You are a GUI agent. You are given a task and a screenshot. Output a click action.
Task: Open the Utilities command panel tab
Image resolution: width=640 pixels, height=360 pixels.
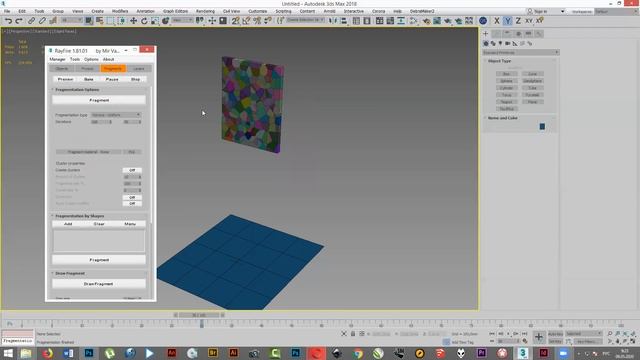[539, 33]
